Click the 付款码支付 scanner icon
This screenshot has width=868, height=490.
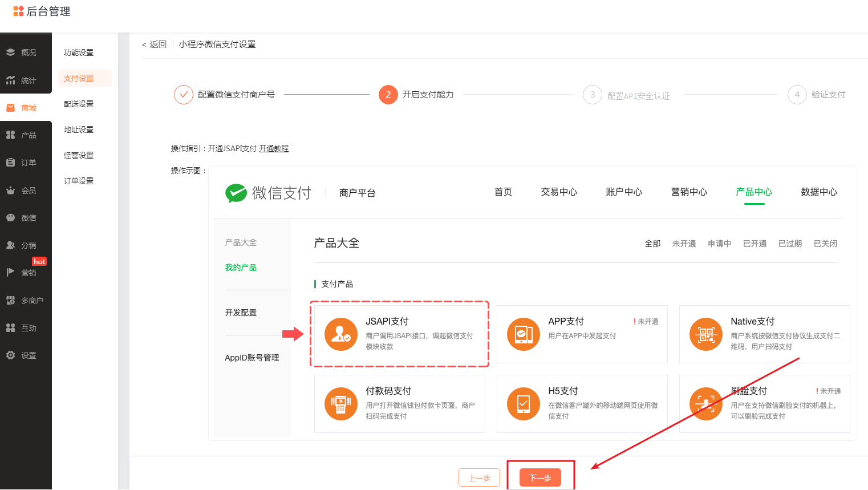tap(341, 404)
